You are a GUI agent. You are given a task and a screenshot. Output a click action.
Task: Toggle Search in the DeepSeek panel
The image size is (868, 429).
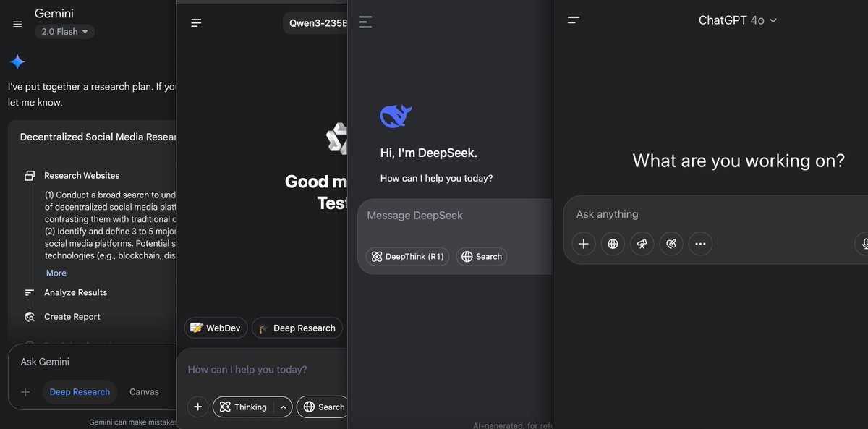coord(482,257)
